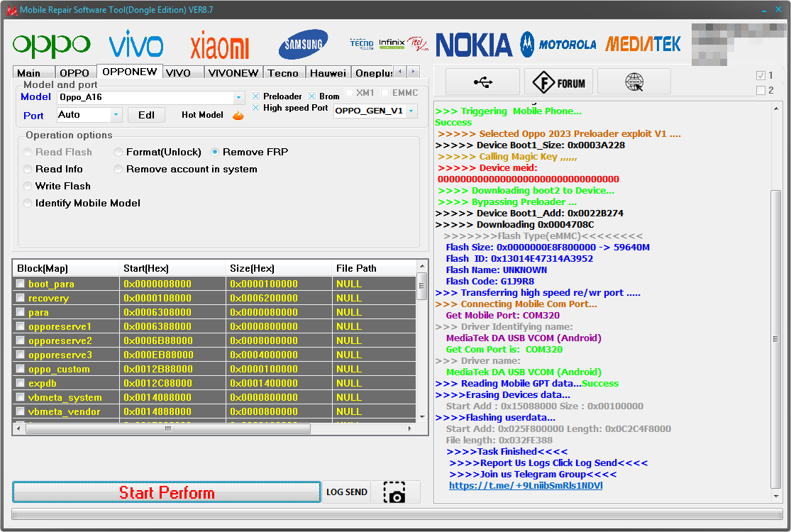Click the Edl button

[x=146, y=115]
